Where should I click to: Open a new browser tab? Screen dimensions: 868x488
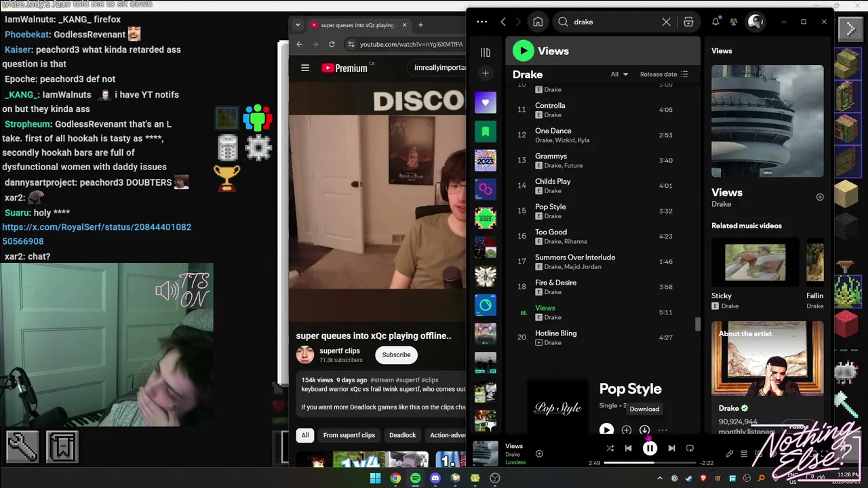pyautogui.click(x=420, y=25)
